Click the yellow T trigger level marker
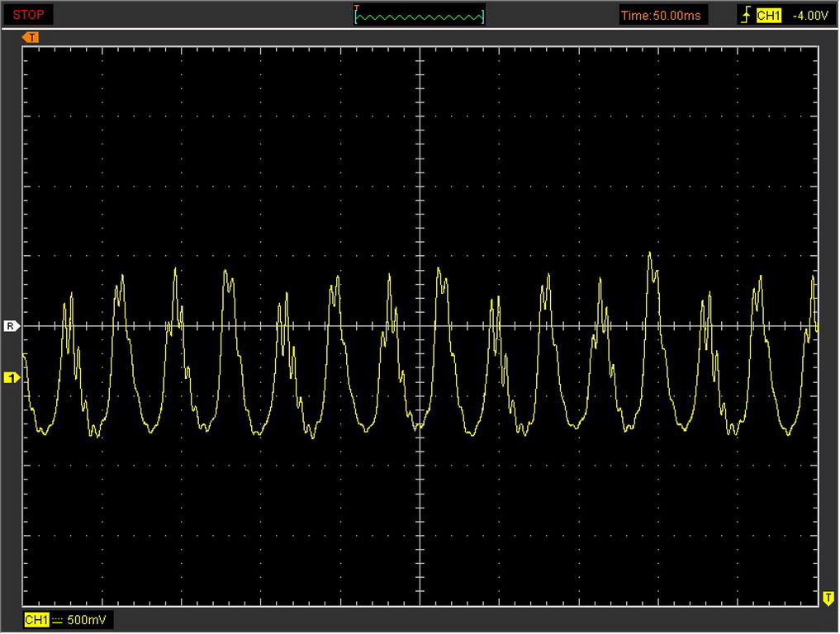The height and width of the screenshot is (634, 840). (828, 598)
